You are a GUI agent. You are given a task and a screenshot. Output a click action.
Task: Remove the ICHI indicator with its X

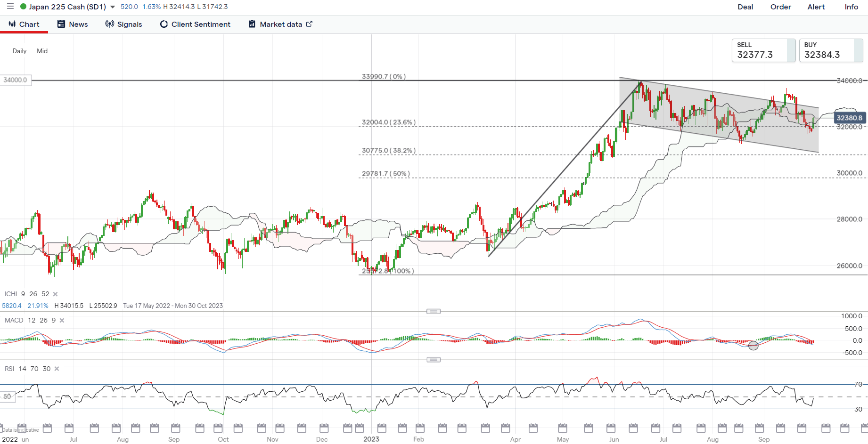click(55, 294)
